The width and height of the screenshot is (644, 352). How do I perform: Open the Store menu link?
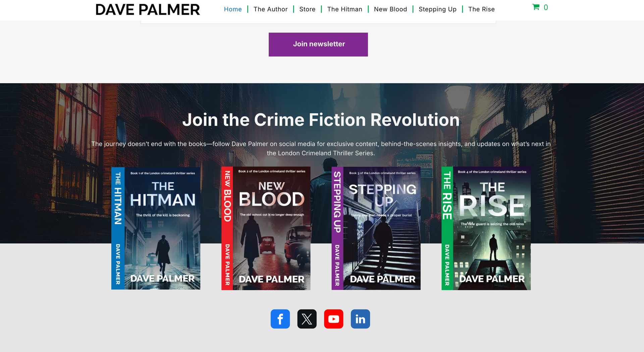(307, 9)
